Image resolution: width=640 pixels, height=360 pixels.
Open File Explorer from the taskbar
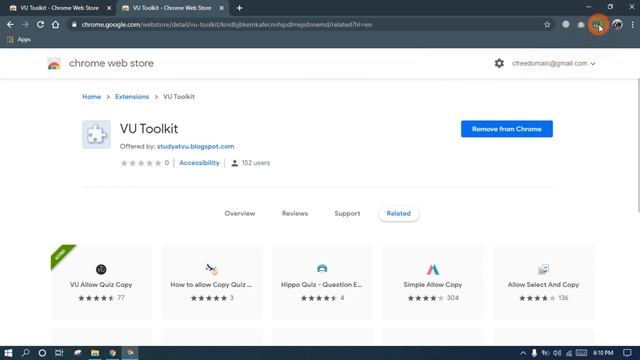pos(95,353)
